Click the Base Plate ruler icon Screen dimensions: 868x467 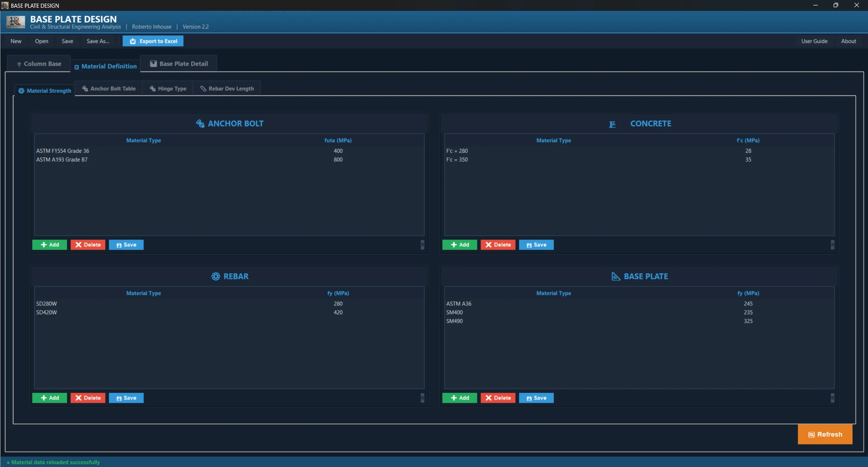coord(616,276)
